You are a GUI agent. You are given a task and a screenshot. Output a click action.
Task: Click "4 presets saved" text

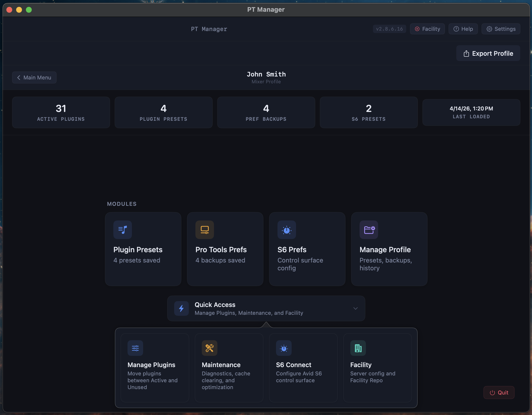(137, 260)
